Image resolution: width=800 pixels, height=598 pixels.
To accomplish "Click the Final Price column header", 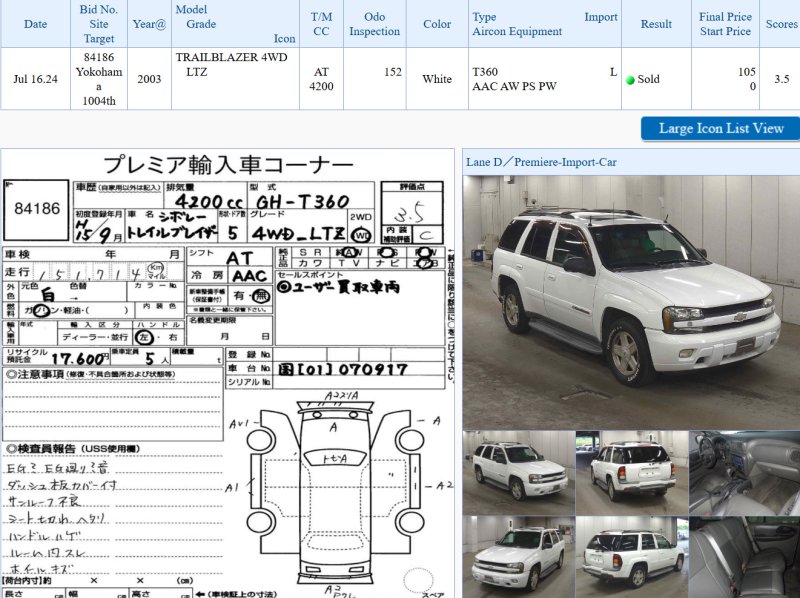I will [725, 24].
